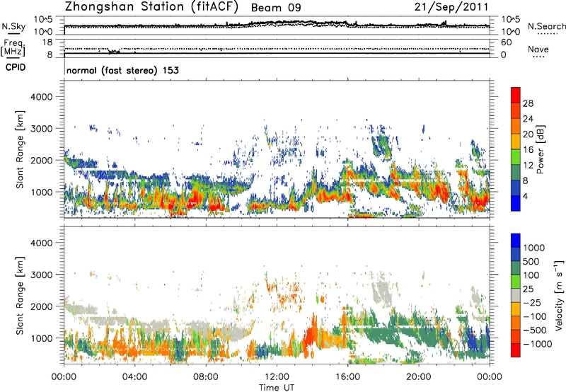Click the '3000' tick on velocity panel axis
The width and height of the screenshot is (566, 392).
click(41, 275)
